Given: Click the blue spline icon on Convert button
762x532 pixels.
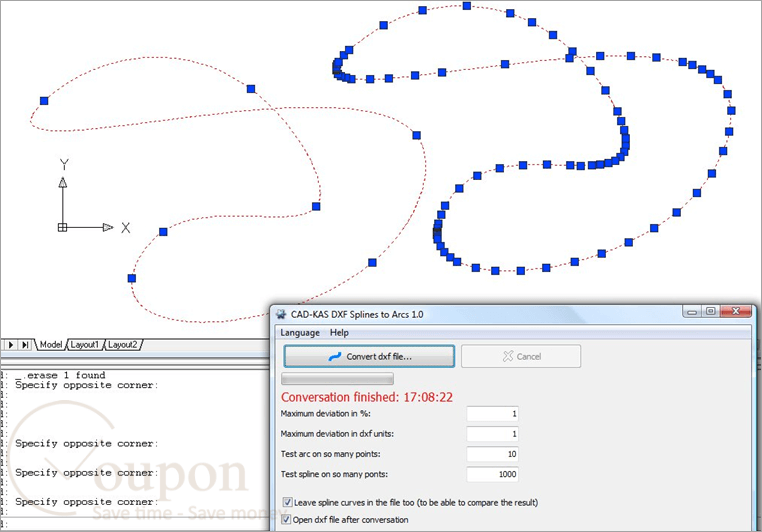Looking at the screenshot, I should coord(335,357).
